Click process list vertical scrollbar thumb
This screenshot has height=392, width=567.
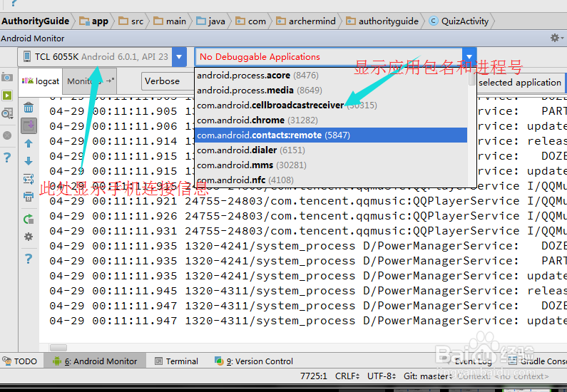click(472, 78)
